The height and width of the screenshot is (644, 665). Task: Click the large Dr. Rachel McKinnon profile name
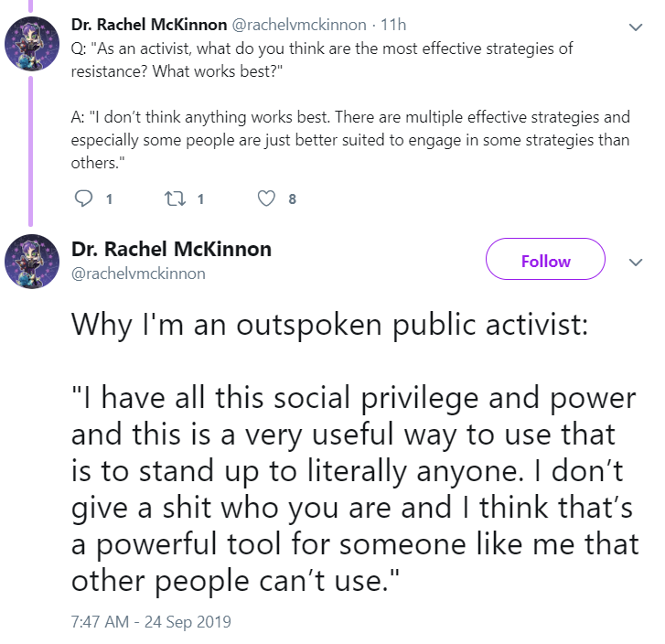pyautogui.click(x=171, y=249)
